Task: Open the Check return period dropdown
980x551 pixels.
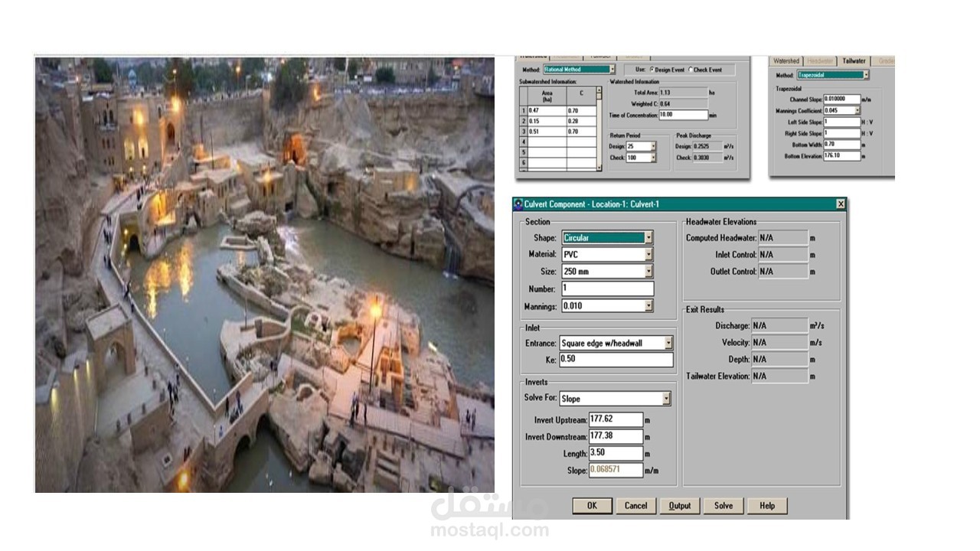Action: click(653, 158)
